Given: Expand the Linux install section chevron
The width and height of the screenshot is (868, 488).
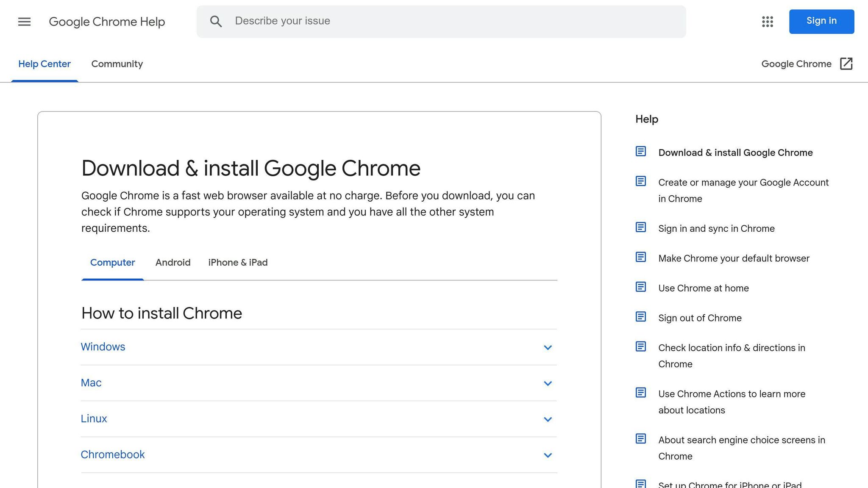Looking at the screenshot, I should point(548,419).
